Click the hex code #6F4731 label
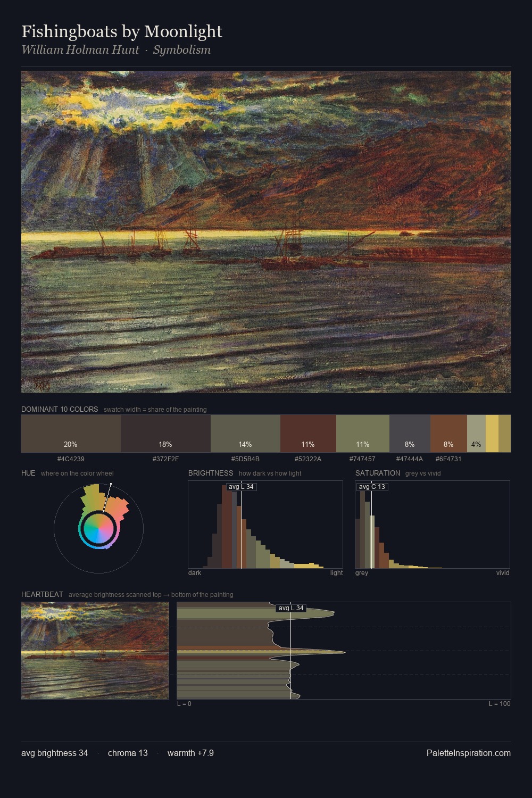The image size is (532, 798). pyautogui.click(x=448, y=459)
